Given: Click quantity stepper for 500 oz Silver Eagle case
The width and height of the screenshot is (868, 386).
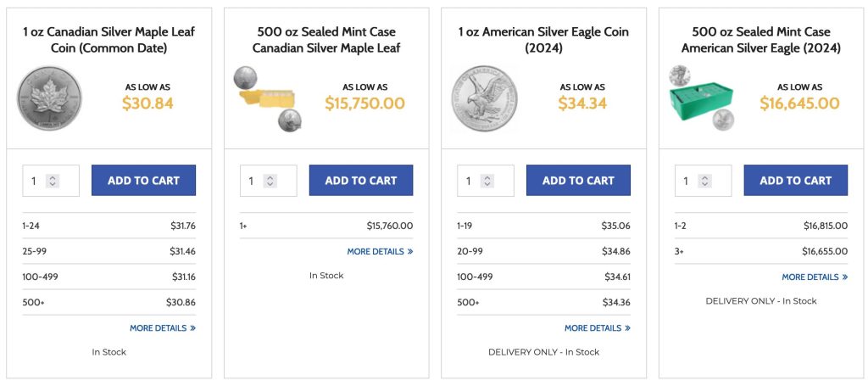Looking at the screenshot, I should 704,181.
